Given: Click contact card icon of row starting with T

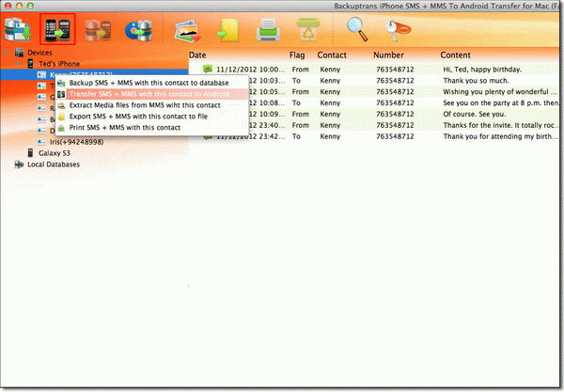Looking at the screenshot, I should [x=41, y=86].
